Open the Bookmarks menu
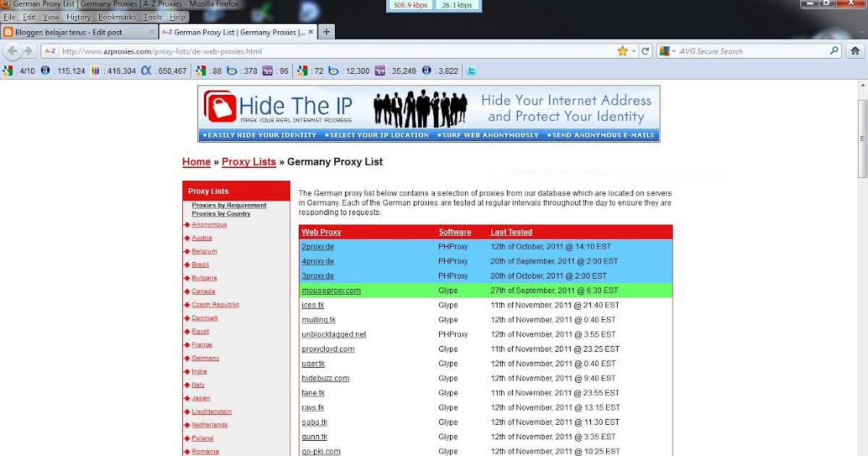Image resolution: width=868 pixels, height=456 pixels. pos(117,17)
